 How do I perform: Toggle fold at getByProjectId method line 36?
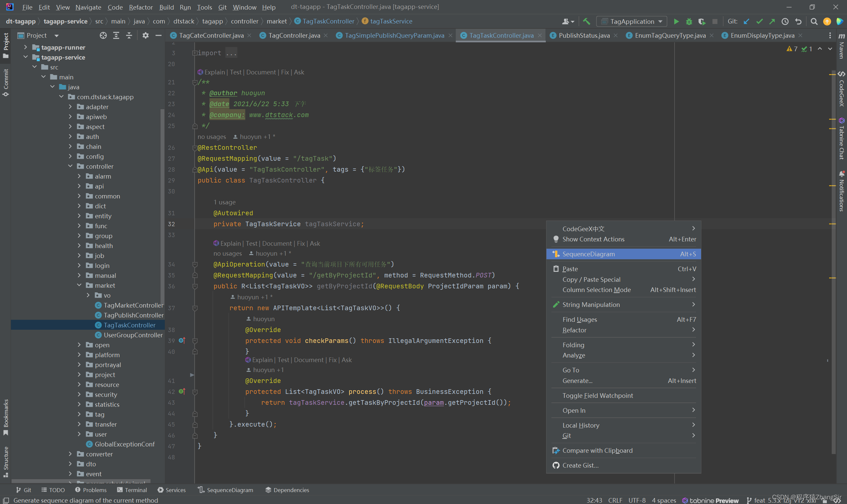tap(195, 286)
